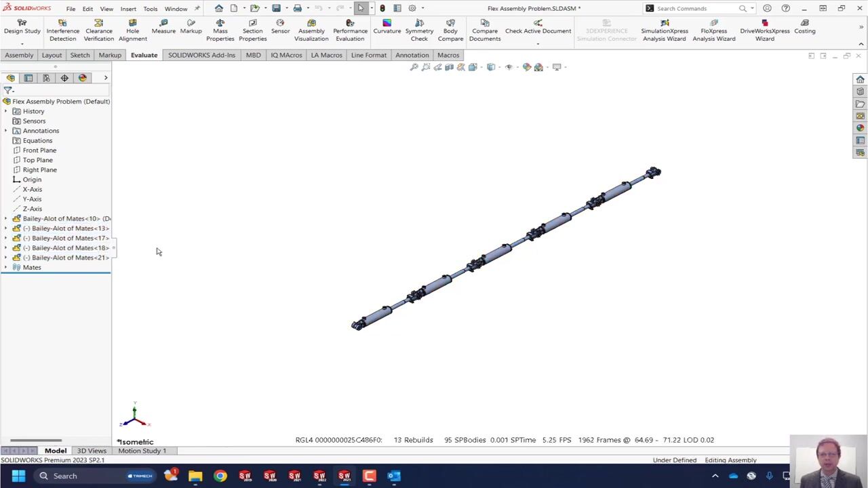Open the DisplayManager tab icon
The height and width of the screenshot is (488, 868).
tap(83, 78)
